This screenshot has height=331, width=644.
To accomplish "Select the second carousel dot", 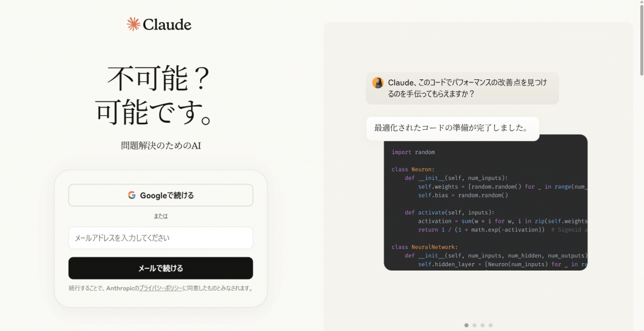I will tap(474, 325).
